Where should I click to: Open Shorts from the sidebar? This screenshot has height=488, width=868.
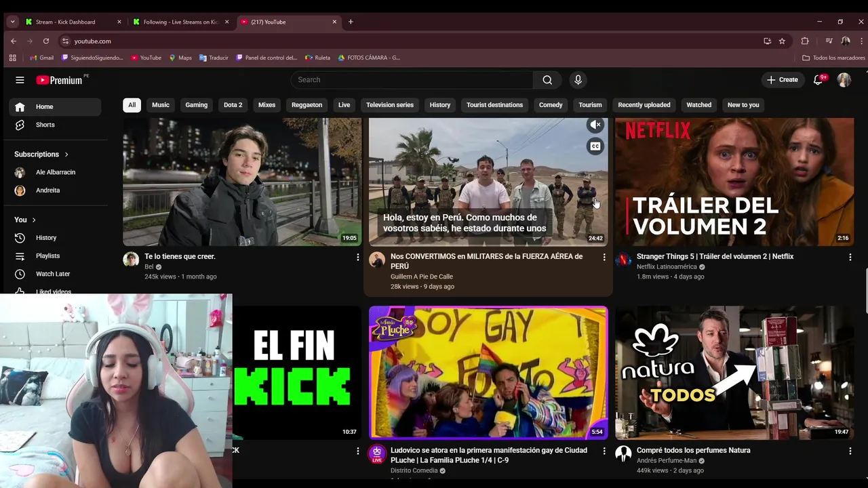coord(55,125)
